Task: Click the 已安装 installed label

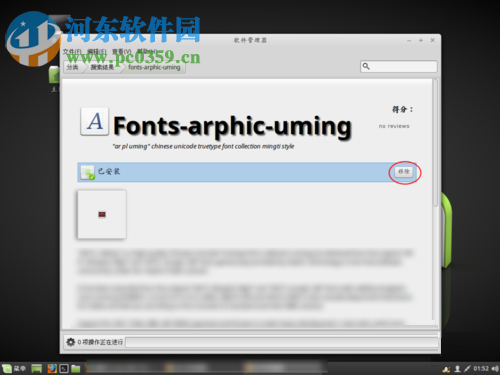Action: point(109,171)
